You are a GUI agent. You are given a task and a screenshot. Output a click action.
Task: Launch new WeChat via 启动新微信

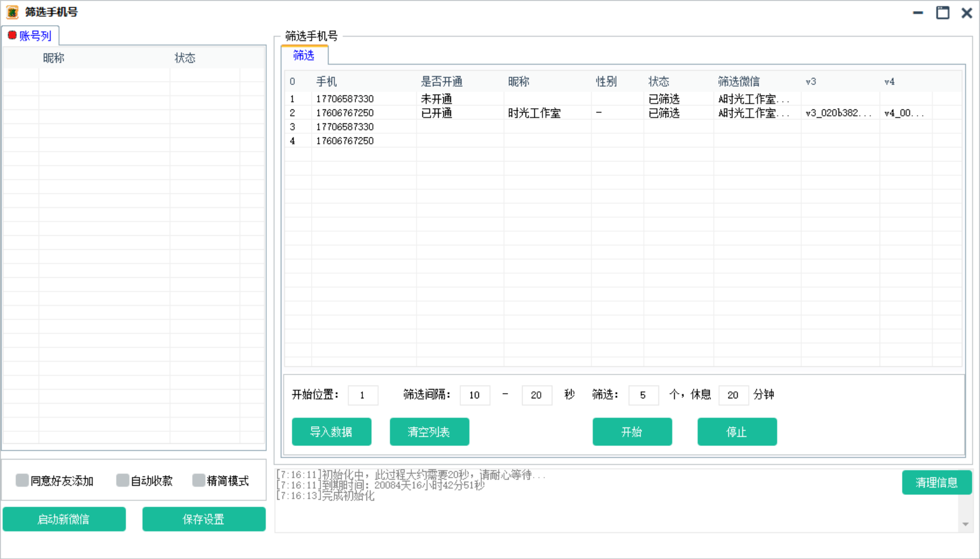(64, 519)
